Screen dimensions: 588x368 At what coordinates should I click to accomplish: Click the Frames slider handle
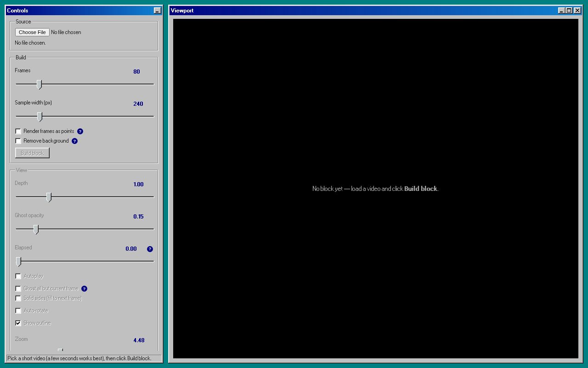[40, 85]
